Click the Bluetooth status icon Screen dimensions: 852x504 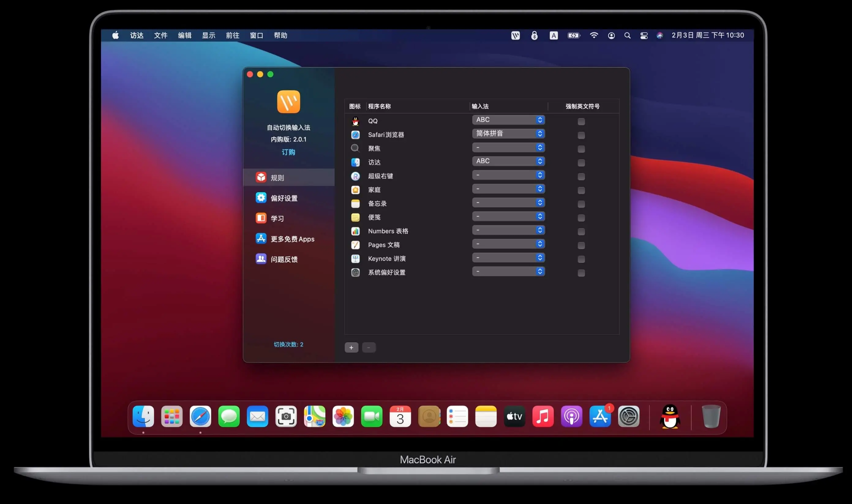[534, 35]
